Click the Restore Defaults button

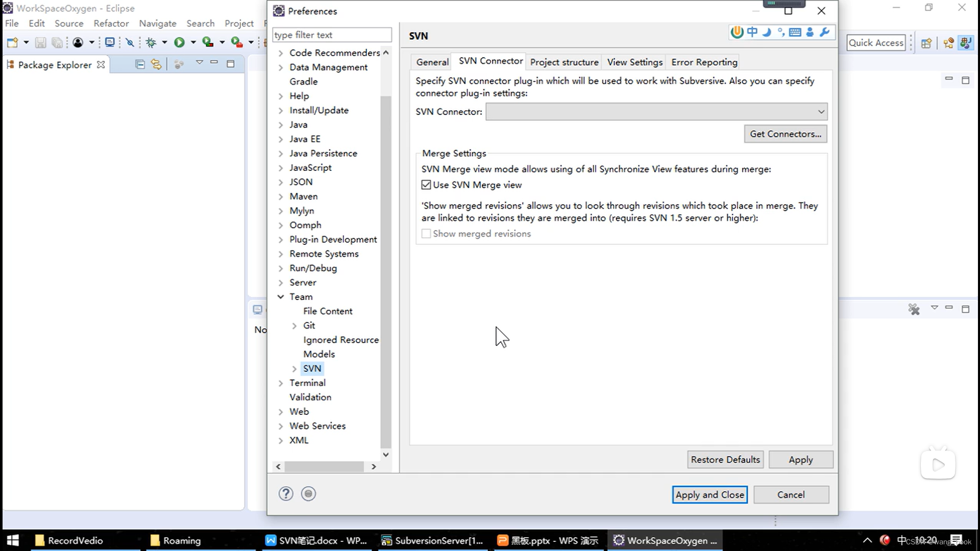click(x=725, y=460)
